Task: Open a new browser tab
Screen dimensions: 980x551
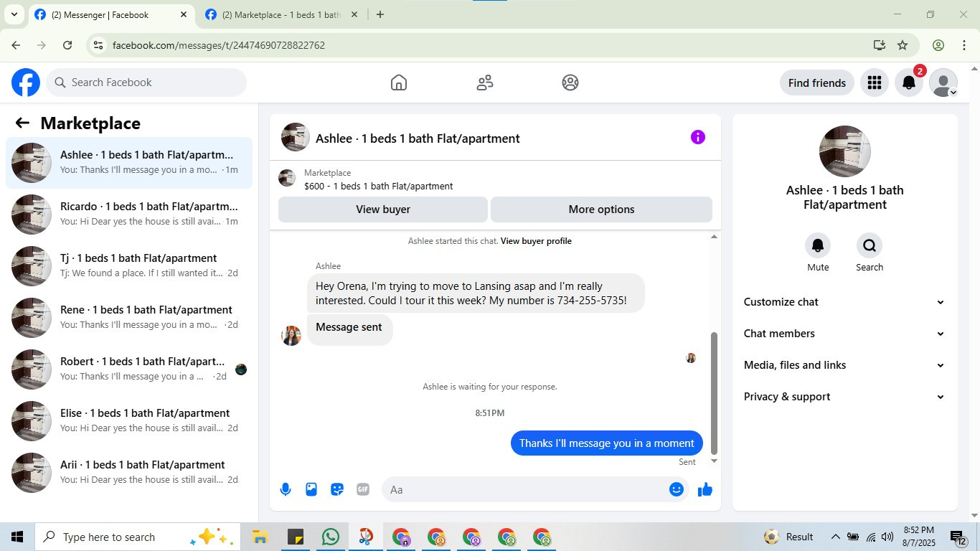Action: 380,14
